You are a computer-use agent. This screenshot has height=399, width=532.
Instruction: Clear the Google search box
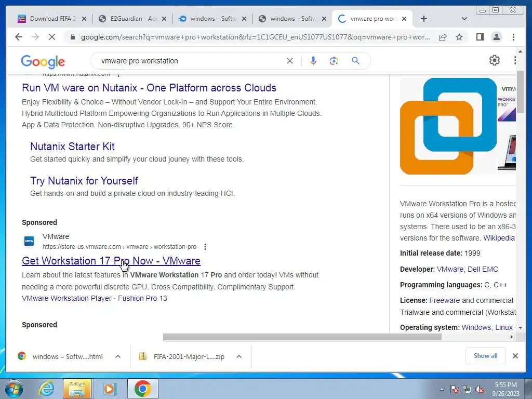[x=290, y=61]
